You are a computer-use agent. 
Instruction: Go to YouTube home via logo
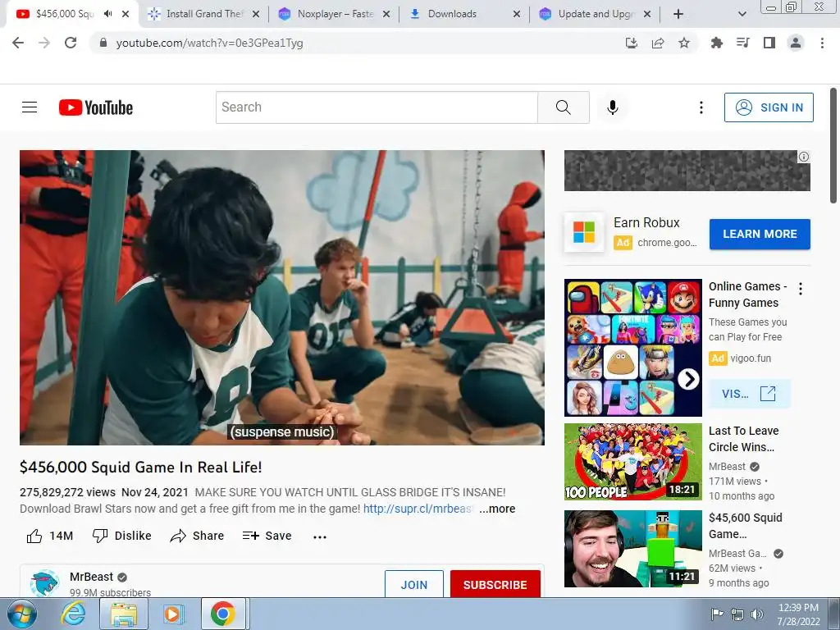coord(96,107)
